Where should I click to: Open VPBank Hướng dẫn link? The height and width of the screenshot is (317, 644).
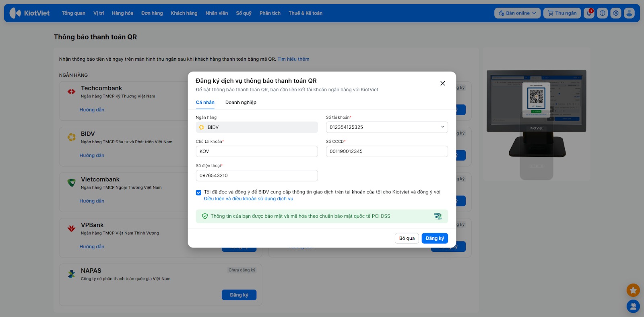click(x=92, y=247)
